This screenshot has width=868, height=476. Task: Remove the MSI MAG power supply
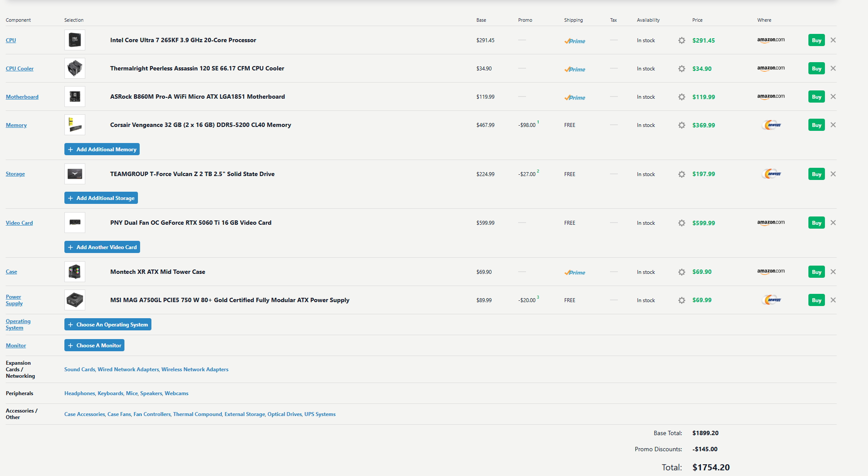pos(833,300)
